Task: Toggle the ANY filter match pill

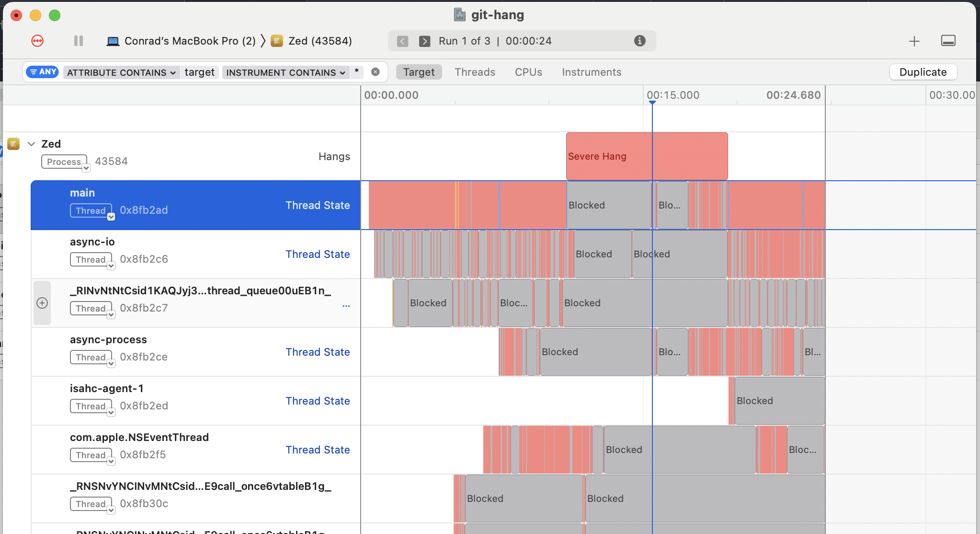Action: point(43,72)
